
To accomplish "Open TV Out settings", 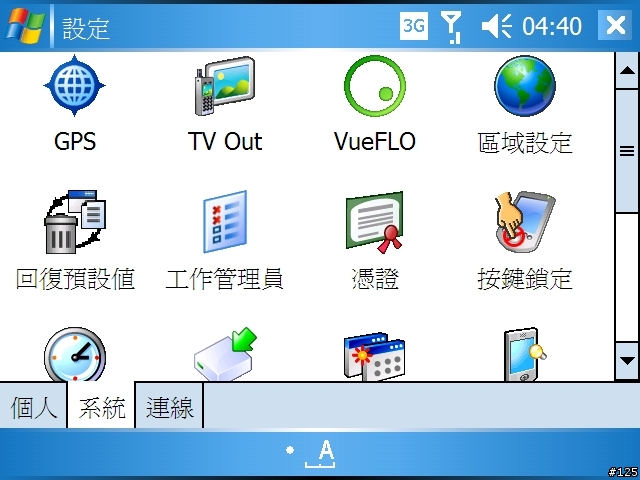I will pyautogui.click(x=224, y=86).
